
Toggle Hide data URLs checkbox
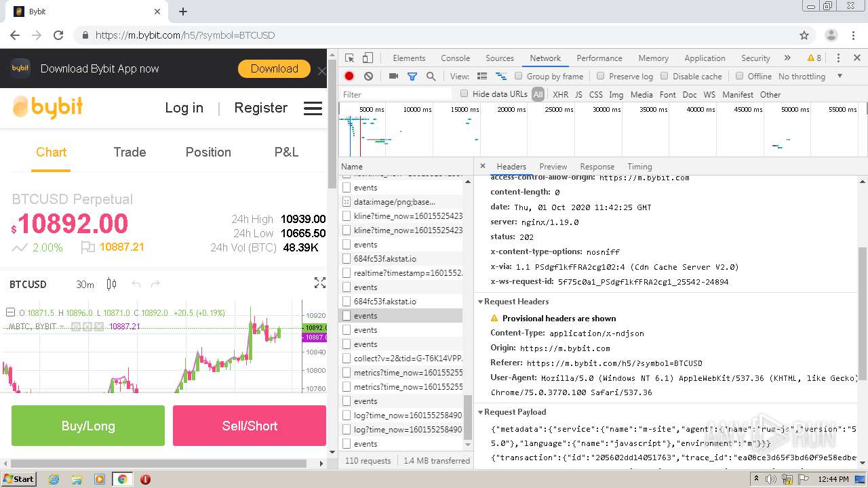point(464,94)
